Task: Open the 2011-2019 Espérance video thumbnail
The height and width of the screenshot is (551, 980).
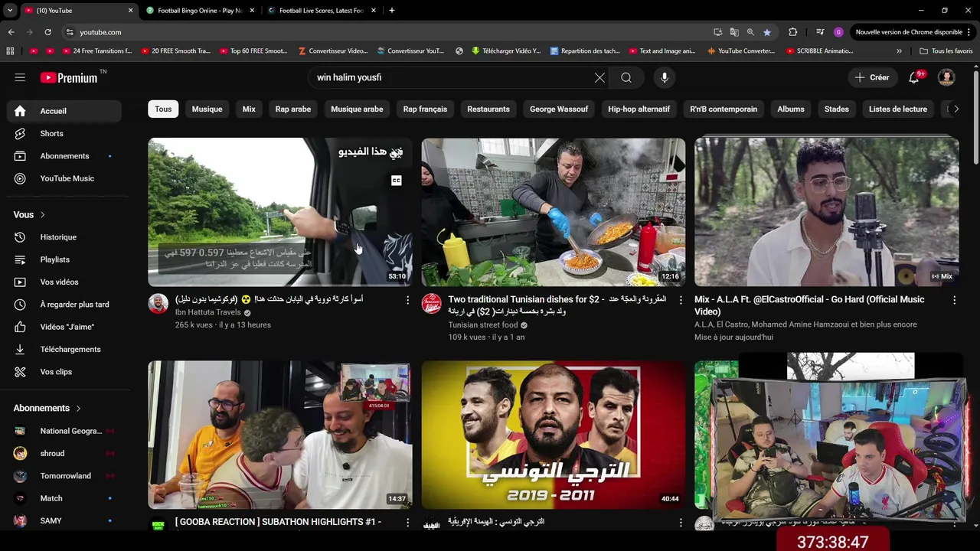Action: [554, 435]
